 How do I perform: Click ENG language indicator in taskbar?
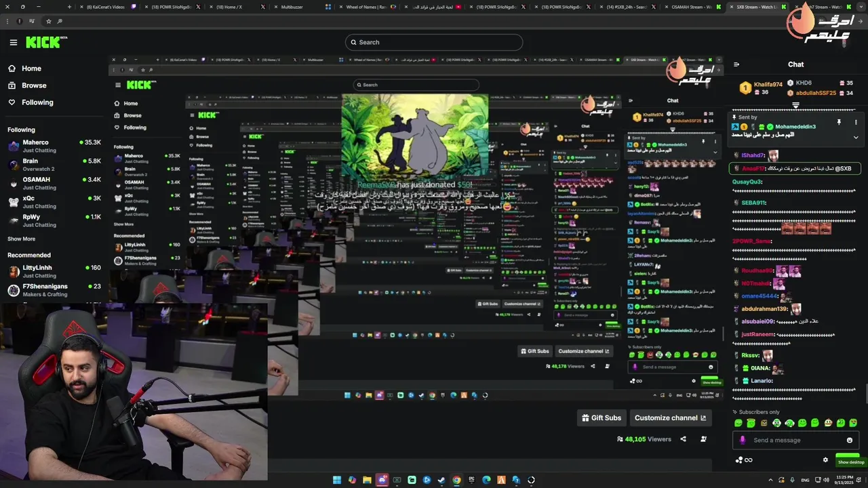coord(806,480)
